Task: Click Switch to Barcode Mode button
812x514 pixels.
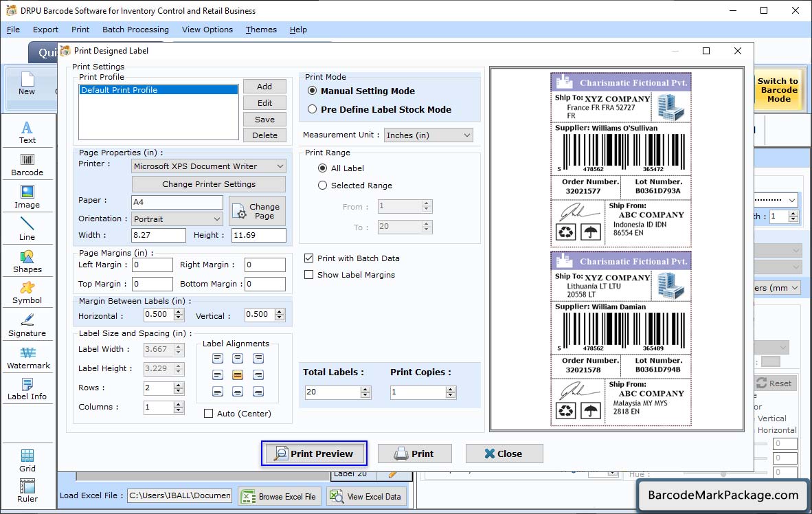Action: (x=778, y=89)
